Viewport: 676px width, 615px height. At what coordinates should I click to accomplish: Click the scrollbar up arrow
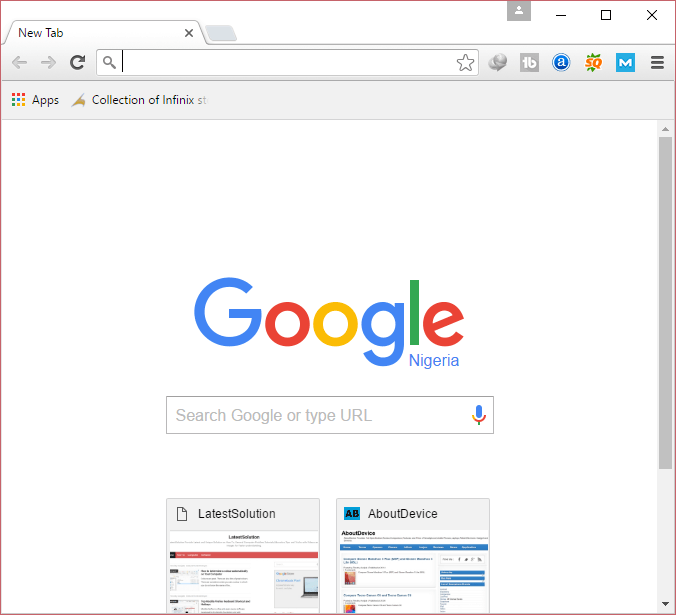coord(665,129)
